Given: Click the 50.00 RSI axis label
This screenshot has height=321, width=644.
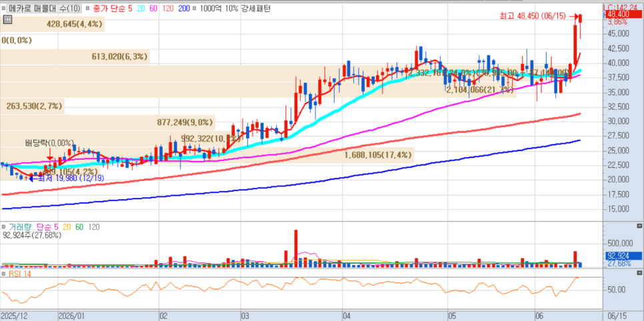Looking at the screenshot, I should tap(615, 290).
